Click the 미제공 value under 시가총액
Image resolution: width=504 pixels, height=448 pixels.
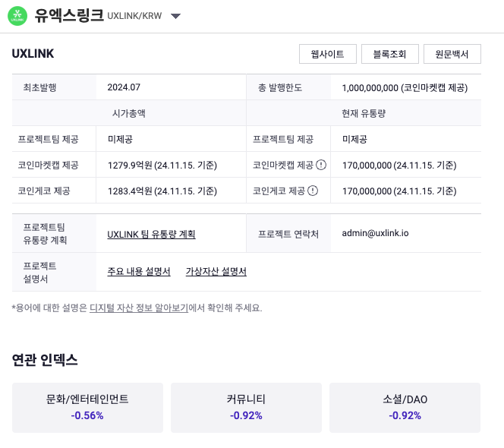pyautogui.click(x=120, y=139)
